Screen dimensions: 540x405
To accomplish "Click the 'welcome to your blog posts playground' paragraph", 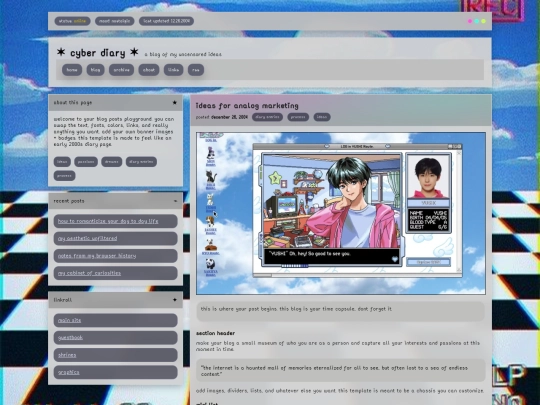I will click(114, 132).
